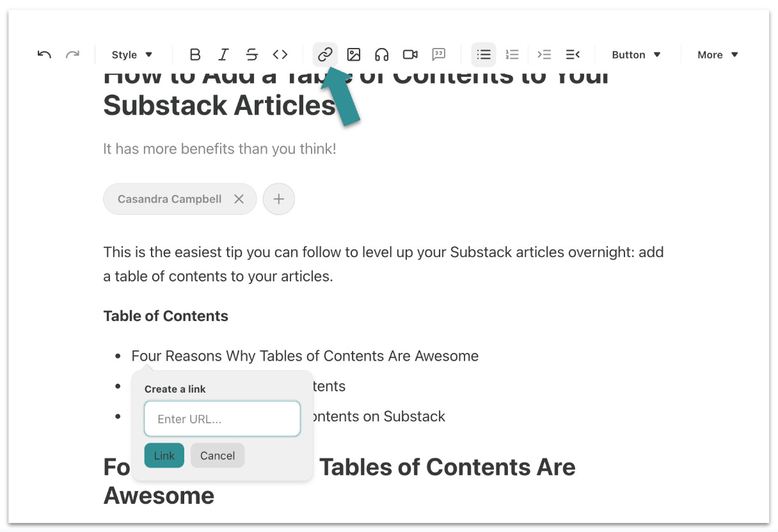Confirm with the Link button
The image size is (778, 532).
tap(164, 455)
